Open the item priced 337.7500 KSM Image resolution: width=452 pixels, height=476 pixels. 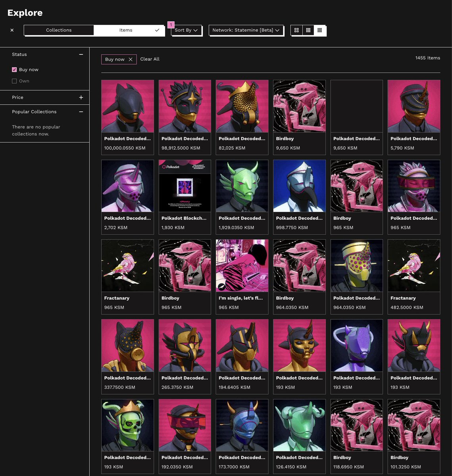tap(128, 357)
